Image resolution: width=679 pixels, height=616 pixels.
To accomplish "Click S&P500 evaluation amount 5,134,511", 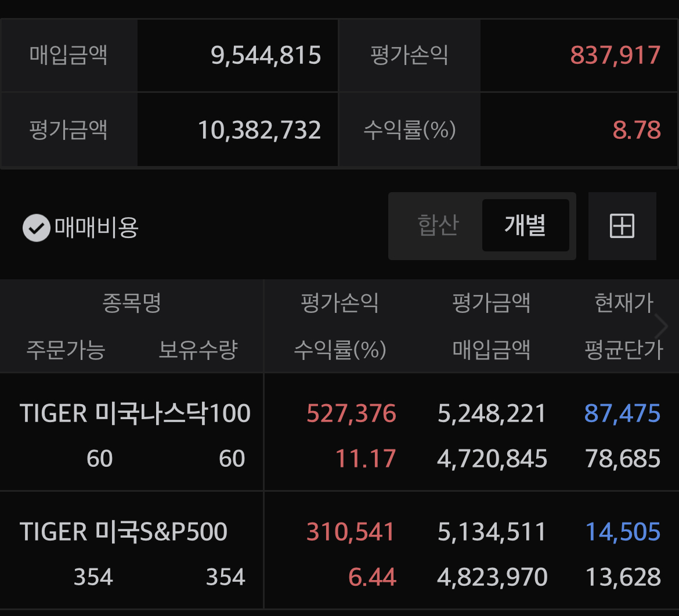I will (x=492, y=532).
